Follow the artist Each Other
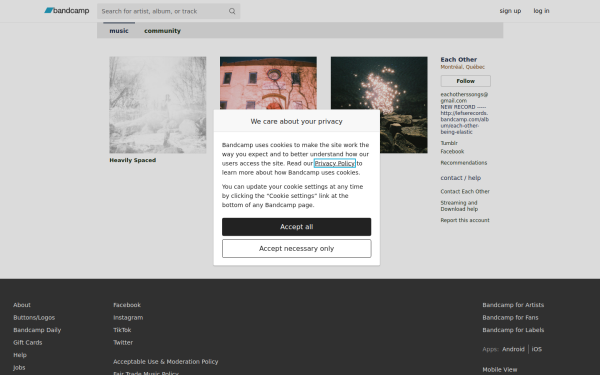This screenshot has height=375, width=600. pos(465,81)
